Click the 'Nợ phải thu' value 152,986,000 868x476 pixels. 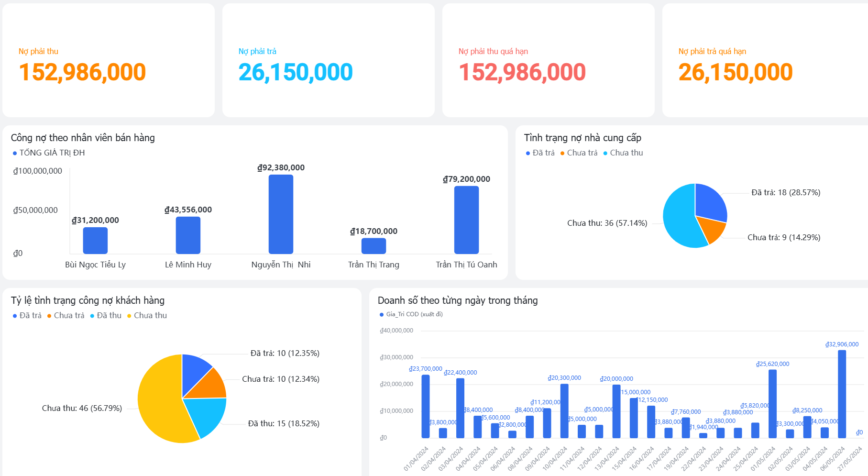point(82,72)
